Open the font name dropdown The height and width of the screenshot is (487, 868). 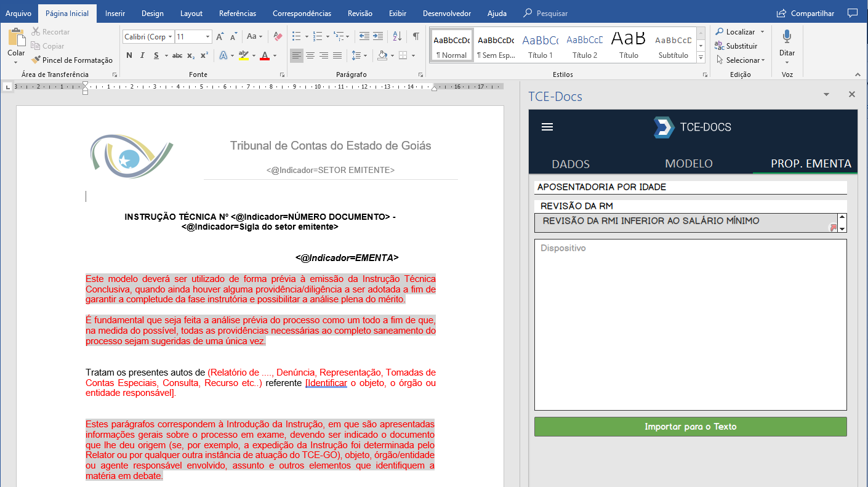(171, 37)
